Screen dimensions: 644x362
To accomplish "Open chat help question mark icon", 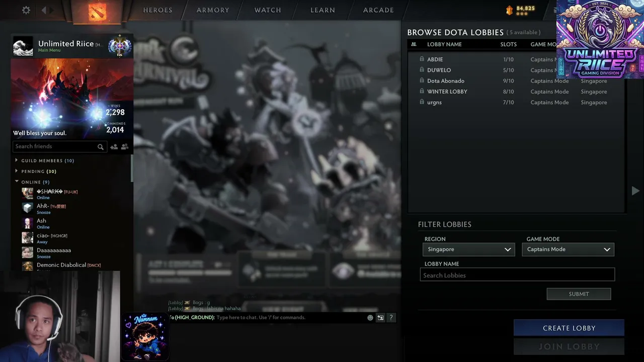I will tap(391, 318).
